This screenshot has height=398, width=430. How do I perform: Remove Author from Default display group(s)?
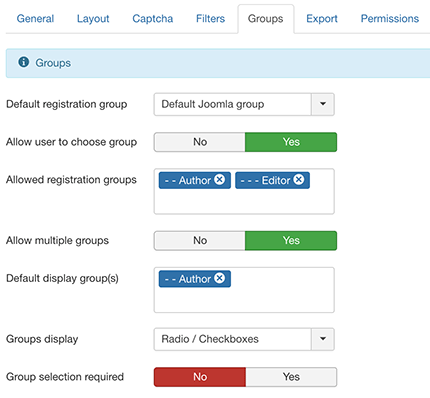[x=219, y=278]
